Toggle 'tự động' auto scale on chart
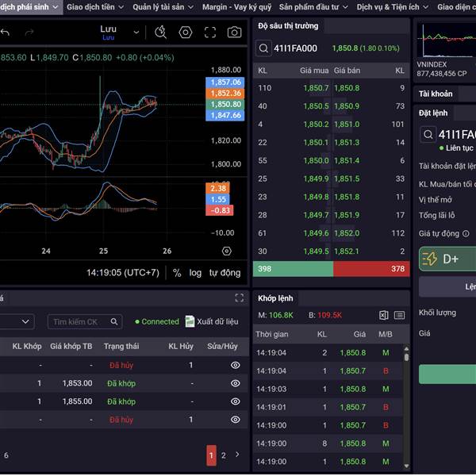The width and height of the screenshot is (476, 476). click(x=225, y=273)
